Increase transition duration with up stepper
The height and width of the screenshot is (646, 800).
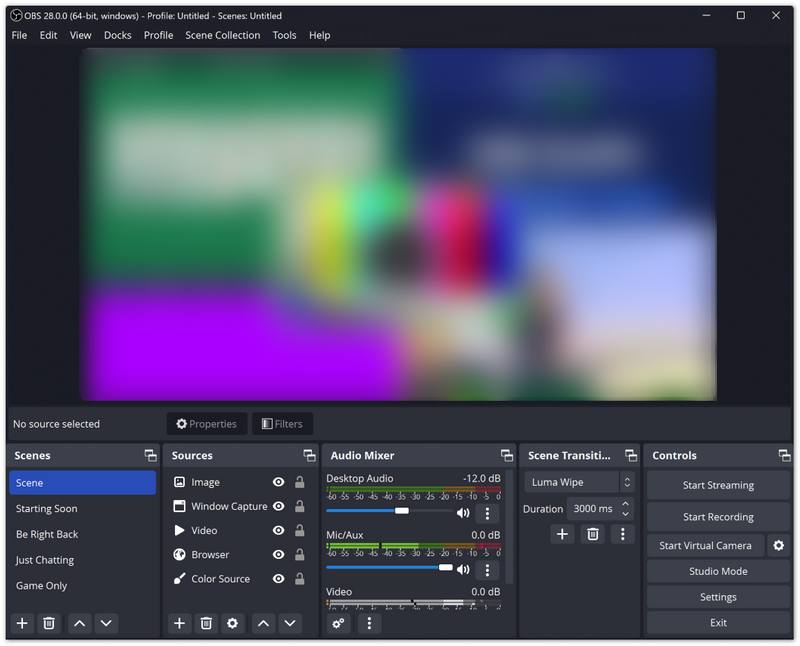click(x=626, y=504)
